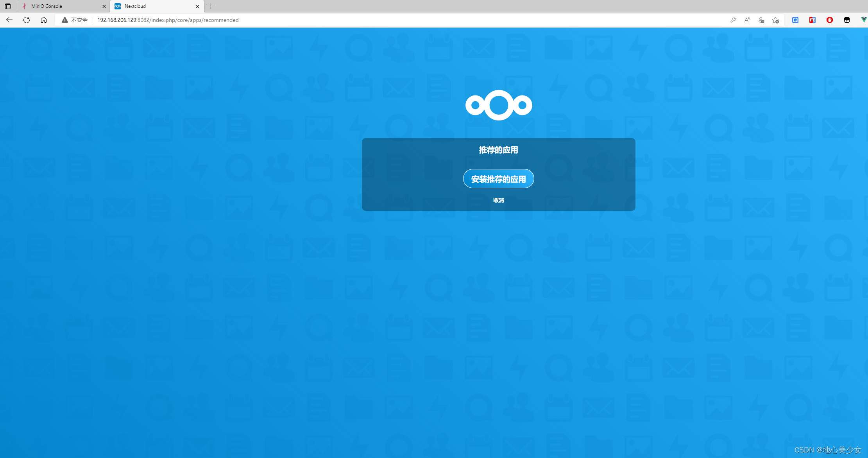Open the Tampermonkey extension icon

point(847,20)
